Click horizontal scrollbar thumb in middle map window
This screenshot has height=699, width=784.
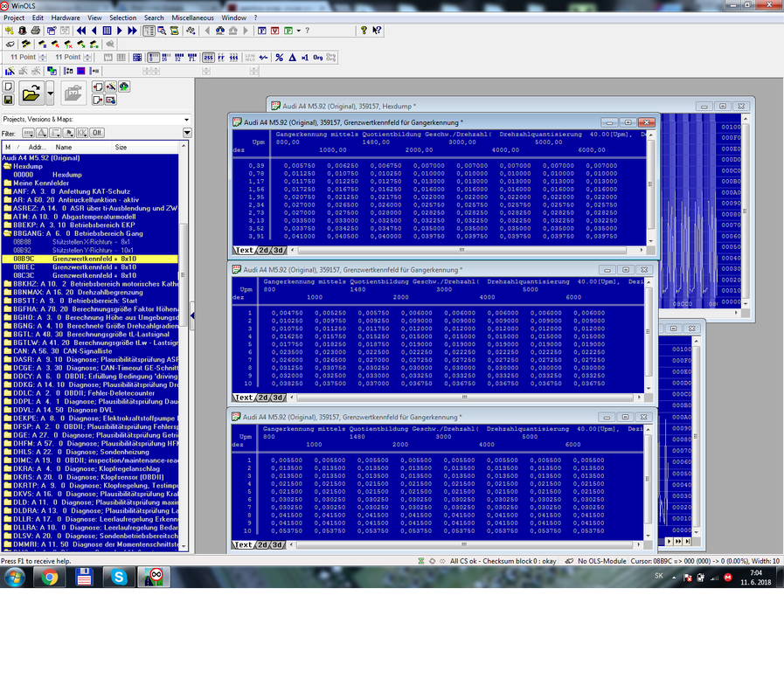[x=464, y=398]
